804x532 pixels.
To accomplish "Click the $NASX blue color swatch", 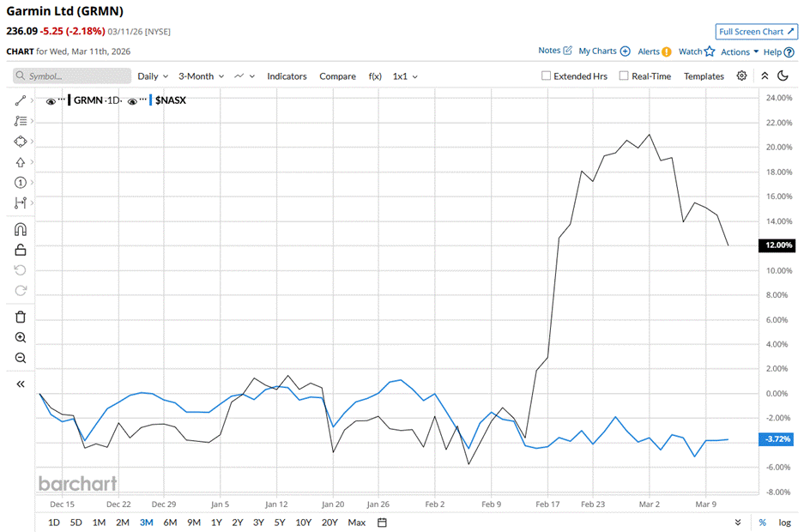I will coord(150,100).
